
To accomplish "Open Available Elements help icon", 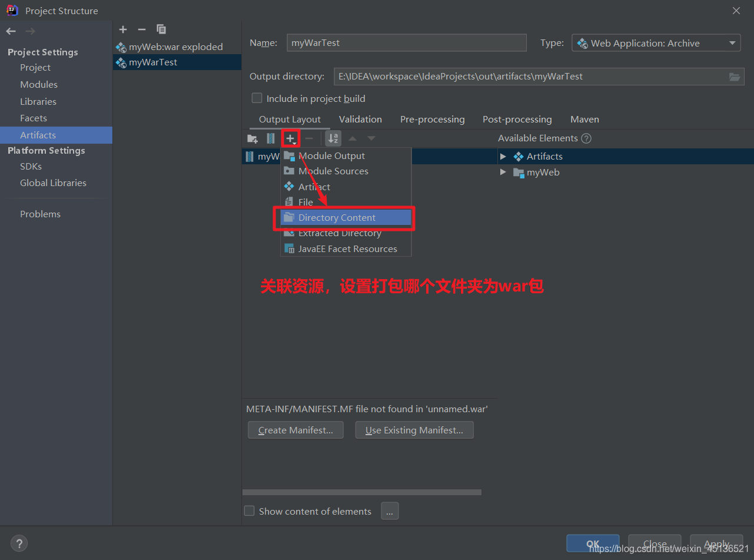I will 586,138.
